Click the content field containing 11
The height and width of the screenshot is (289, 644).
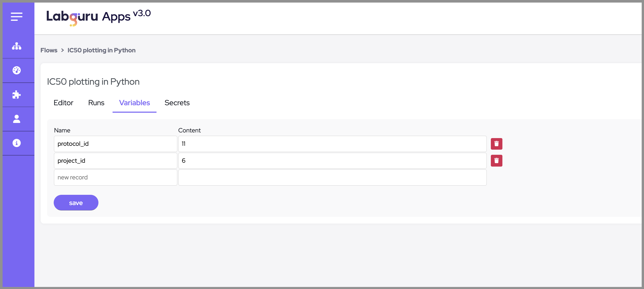point(332,144)
